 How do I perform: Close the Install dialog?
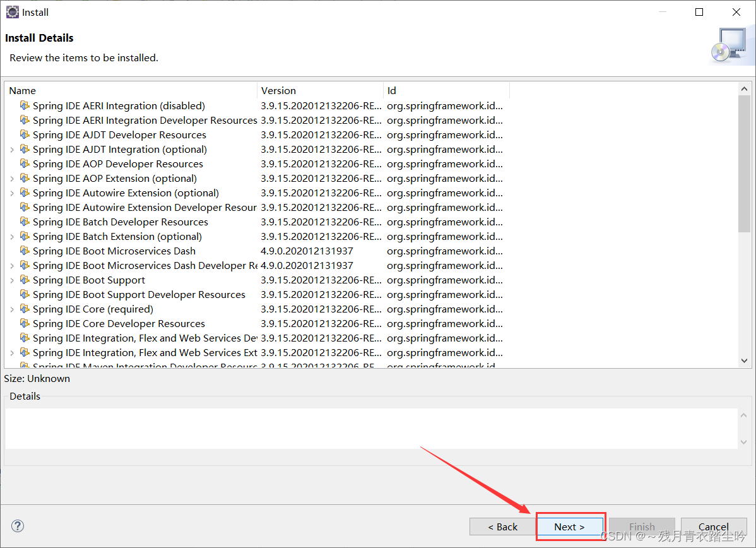[x=736, y=12]
